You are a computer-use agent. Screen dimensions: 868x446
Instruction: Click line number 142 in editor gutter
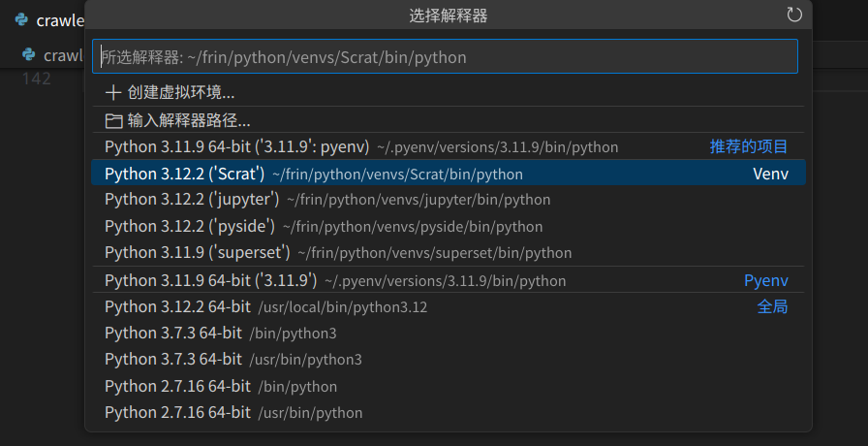point(37,79)
